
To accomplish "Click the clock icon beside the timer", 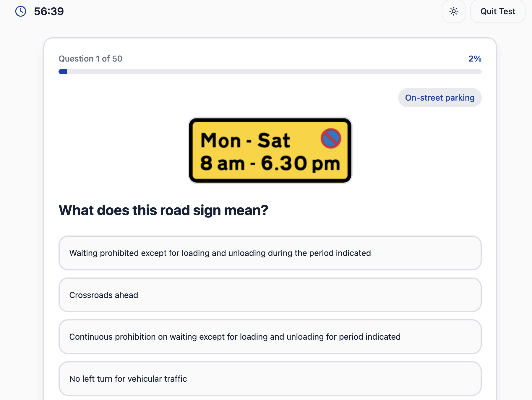I will click(21, 12).
